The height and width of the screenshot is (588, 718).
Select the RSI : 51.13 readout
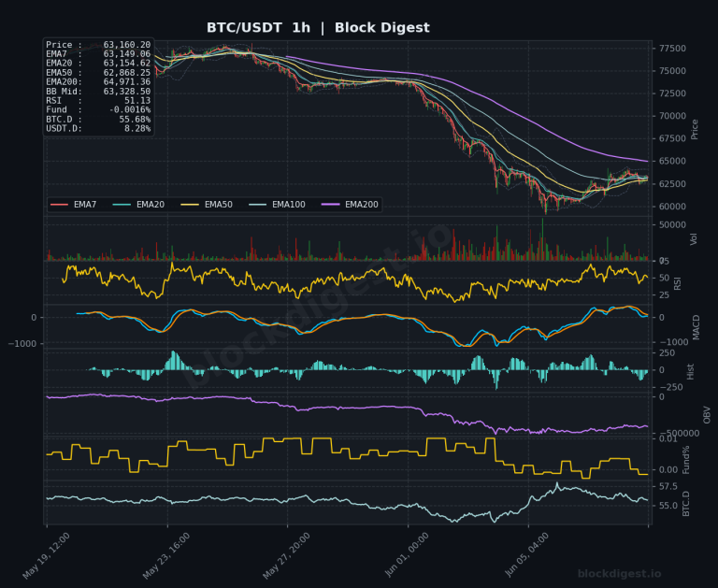coord(98,101)
